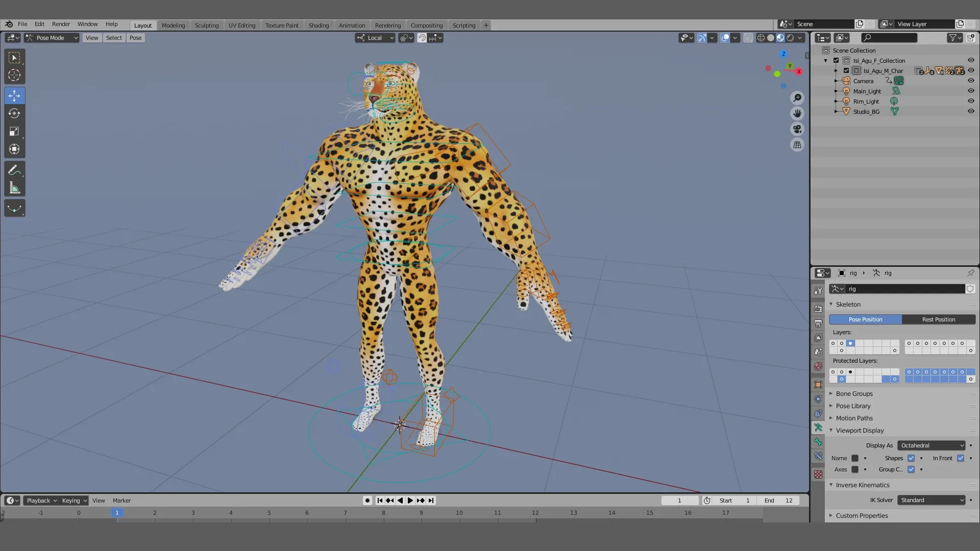The height and width of the screenshot is (551, 980).
Task: Select the 3D Cursor tool
Action: 14,76
